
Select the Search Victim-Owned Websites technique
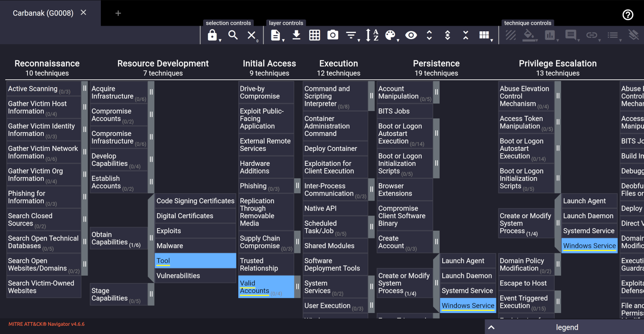[x=44, y=287]
